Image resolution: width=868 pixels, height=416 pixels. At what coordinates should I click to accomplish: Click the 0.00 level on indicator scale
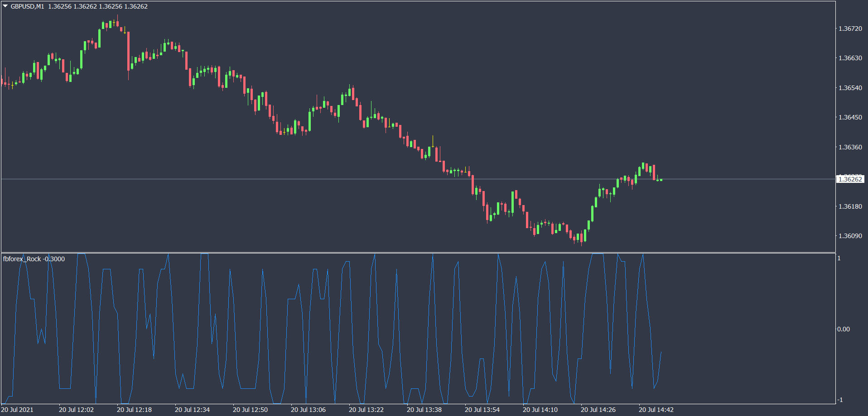[843, 329]
